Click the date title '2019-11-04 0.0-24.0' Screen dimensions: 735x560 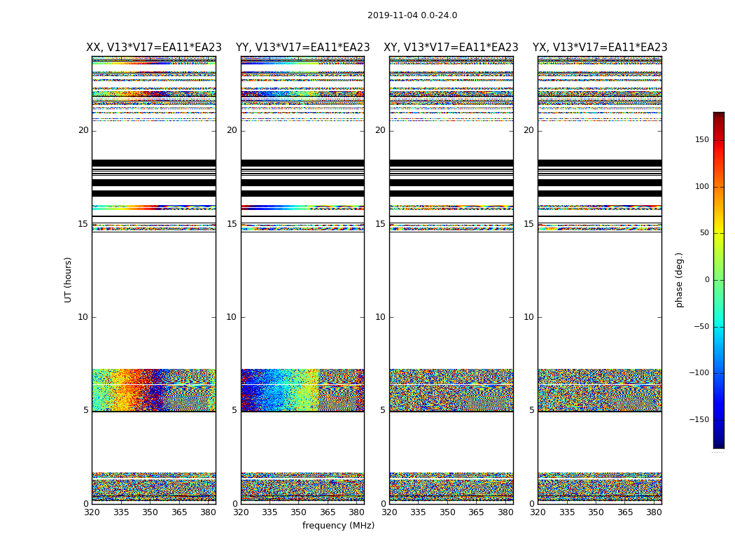[x=412, y=15]
